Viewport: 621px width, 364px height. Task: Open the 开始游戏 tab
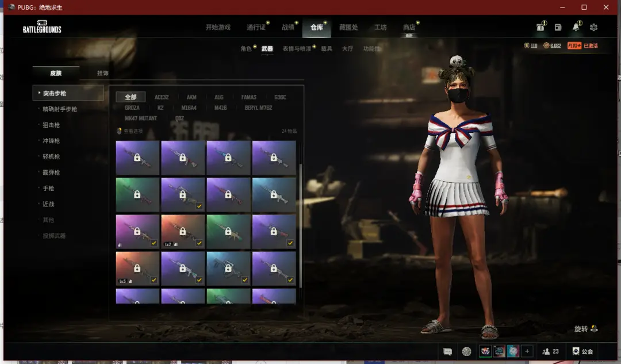[218, 28]
